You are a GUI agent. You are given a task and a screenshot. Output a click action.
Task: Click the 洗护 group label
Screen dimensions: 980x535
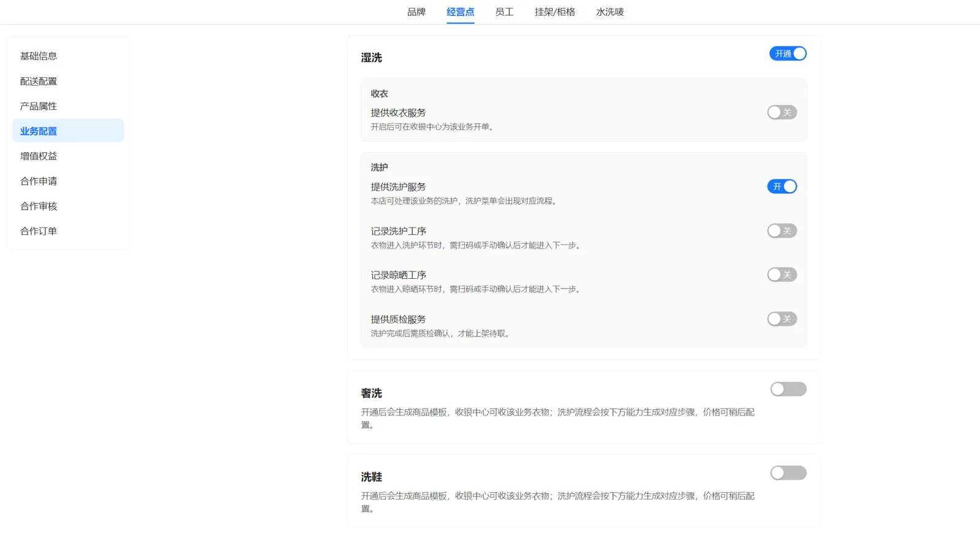tap(379, 167)
